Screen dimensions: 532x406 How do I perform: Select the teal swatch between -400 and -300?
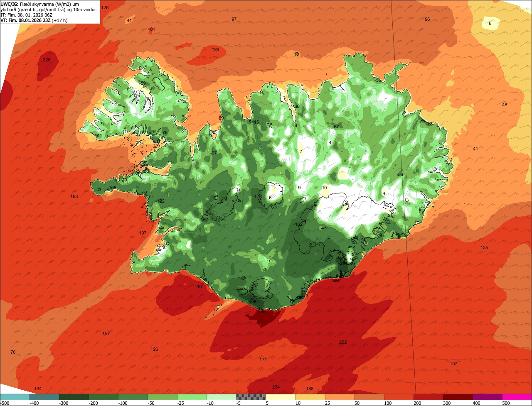44,397
